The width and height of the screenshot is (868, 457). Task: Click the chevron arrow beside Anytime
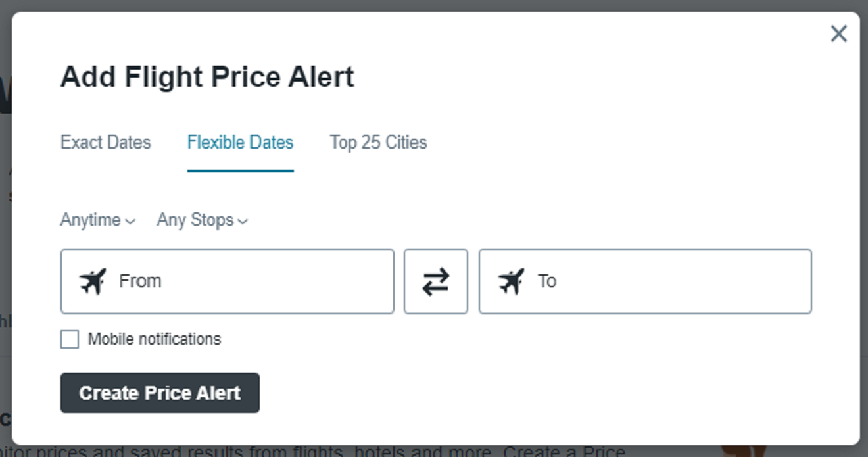(x=130, y=222)
